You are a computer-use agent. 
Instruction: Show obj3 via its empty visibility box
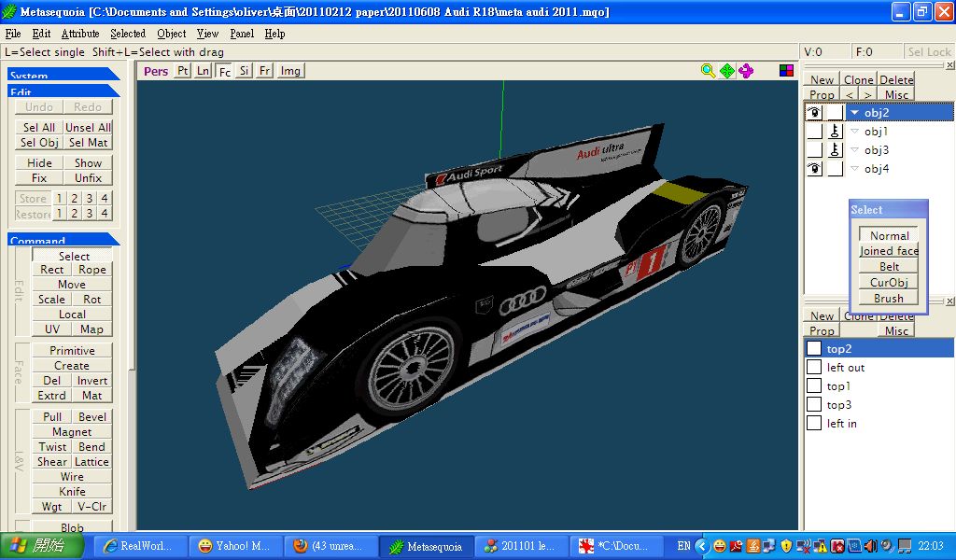(814, 150)
